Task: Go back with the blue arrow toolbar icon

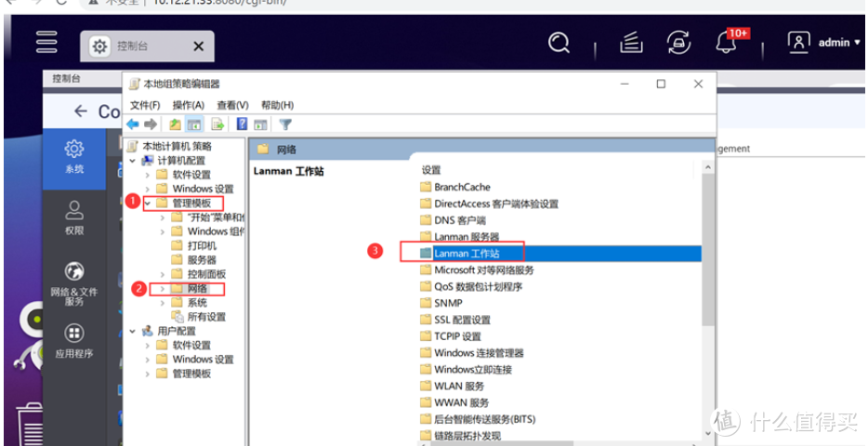Action: click(133, 125)
